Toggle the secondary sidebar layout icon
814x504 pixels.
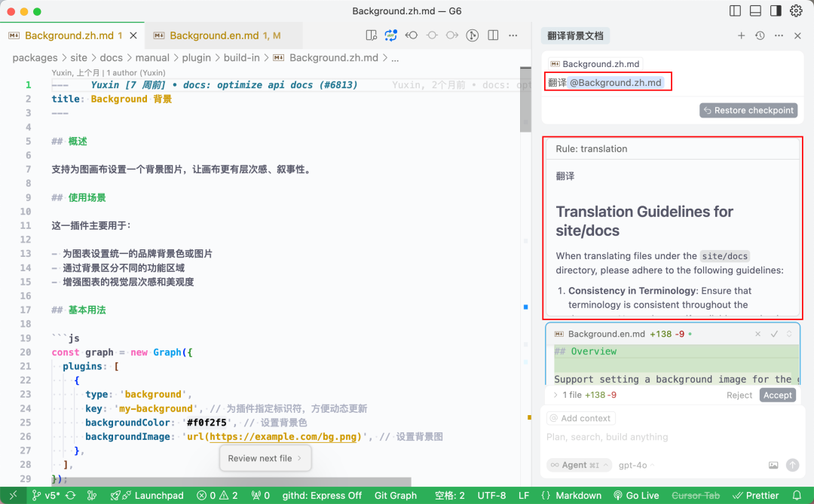tap(776, 11)
